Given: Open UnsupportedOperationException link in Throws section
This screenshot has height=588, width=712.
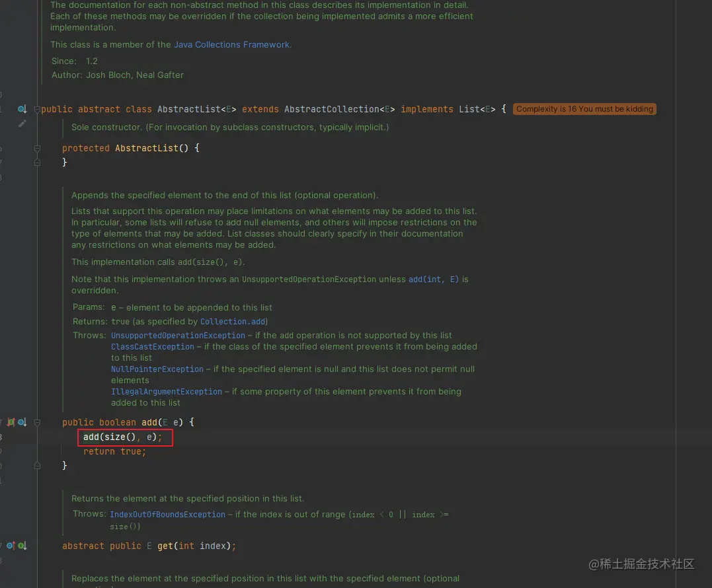Looking at the screenshot, I should pos(178,335).
